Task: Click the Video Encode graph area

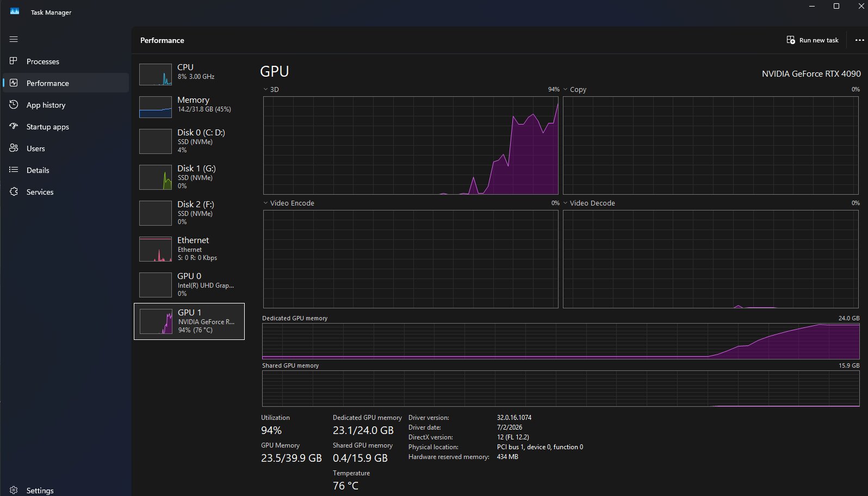Action: point(411,259)
